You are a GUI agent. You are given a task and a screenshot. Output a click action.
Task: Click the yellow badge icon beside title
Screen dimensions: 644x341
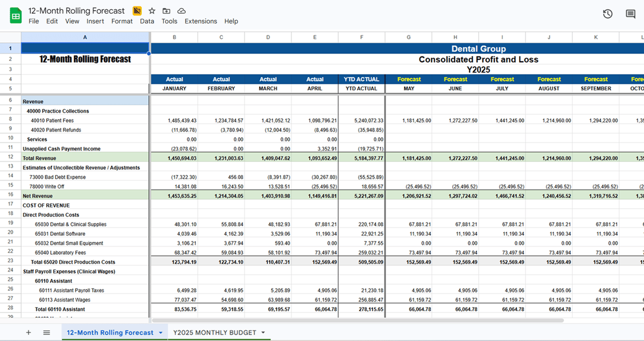click(x=137, y=11)
